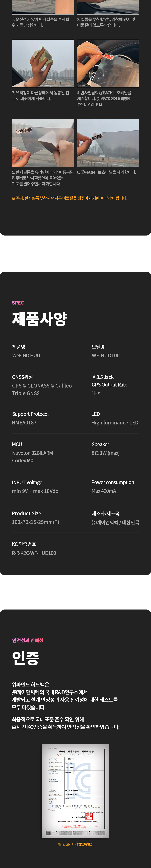This screenshot has height=868, width=151.
Task: Click the step 3 glass wiping photo
Action: click(x=43, y=63)
